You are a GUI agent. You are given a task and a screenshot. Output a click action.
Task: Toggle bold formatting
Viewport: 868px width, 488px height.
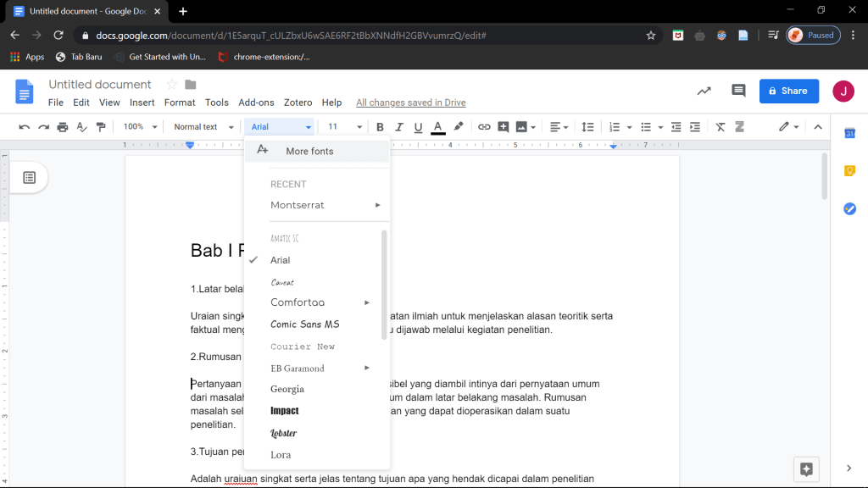(x=380, y=127)
